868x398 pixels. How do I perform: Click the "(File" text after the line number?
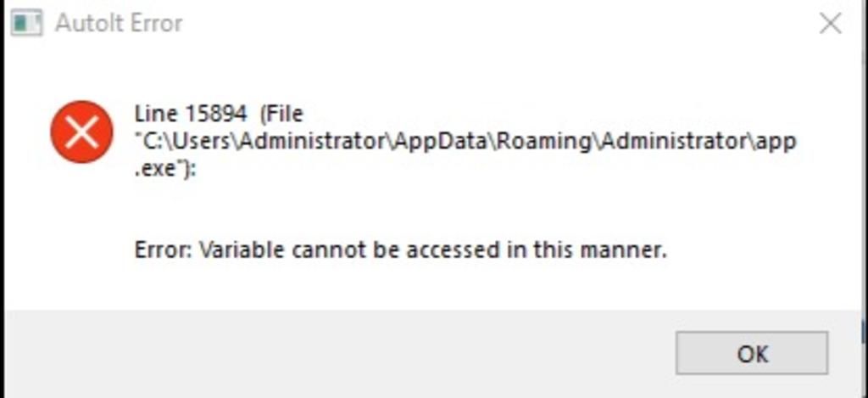tap(281, 114)
